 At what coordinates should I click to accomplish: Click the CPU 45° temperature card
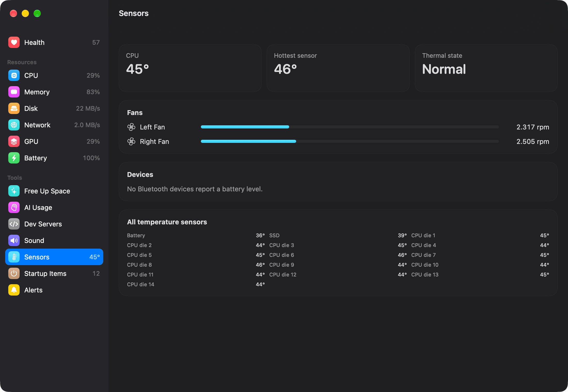pos(190,68)
